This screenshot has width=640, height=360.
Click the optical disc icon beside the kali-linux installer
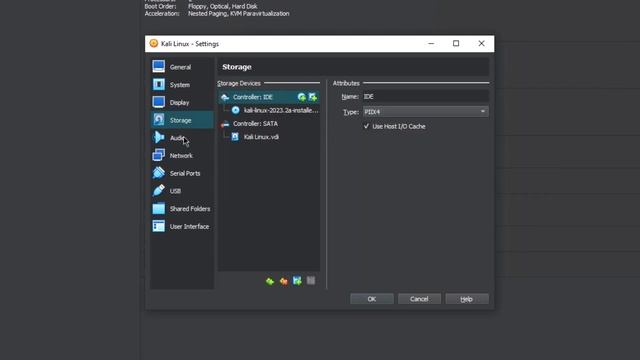point(236,110)
